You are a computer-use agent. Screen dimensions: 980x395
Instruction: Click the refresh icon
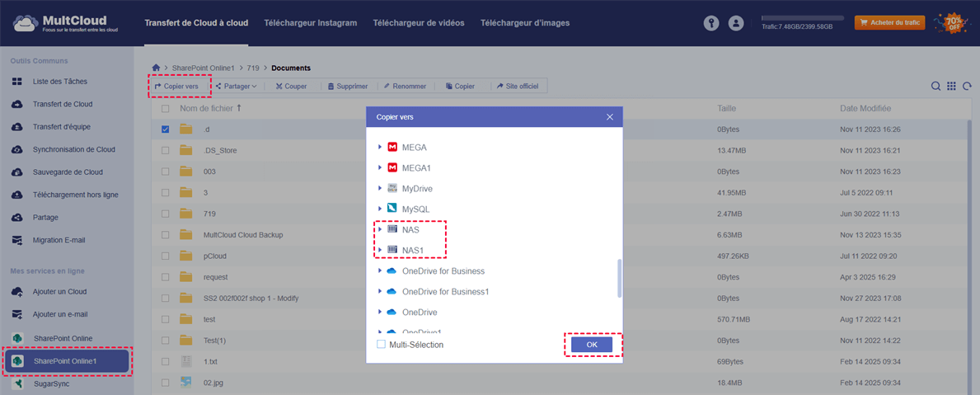point(967,87)
